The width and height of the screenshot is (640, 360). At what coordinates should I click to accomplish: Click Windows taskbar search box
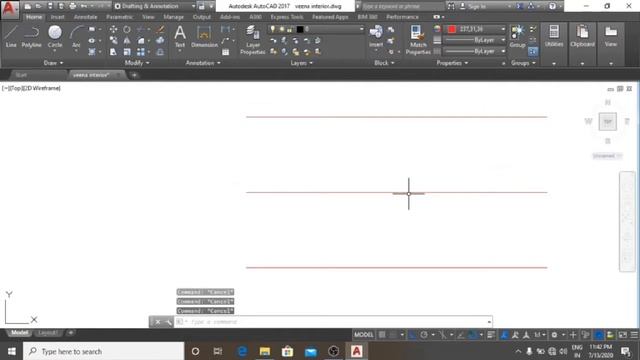(x=104, y=351)
